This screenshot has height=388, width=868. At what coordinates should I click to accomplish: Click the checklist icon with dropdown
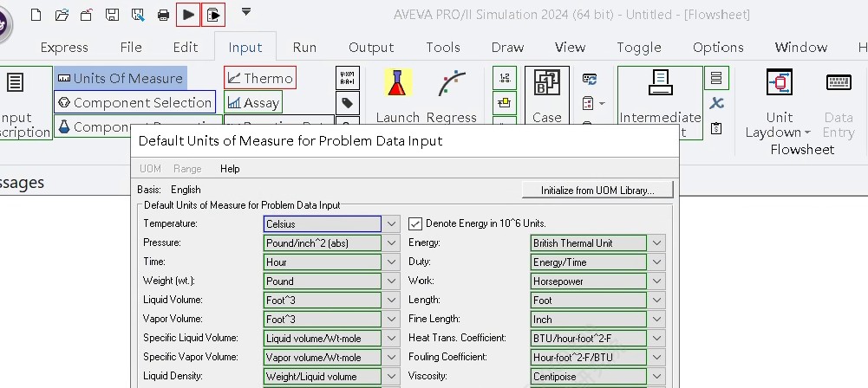593,103
